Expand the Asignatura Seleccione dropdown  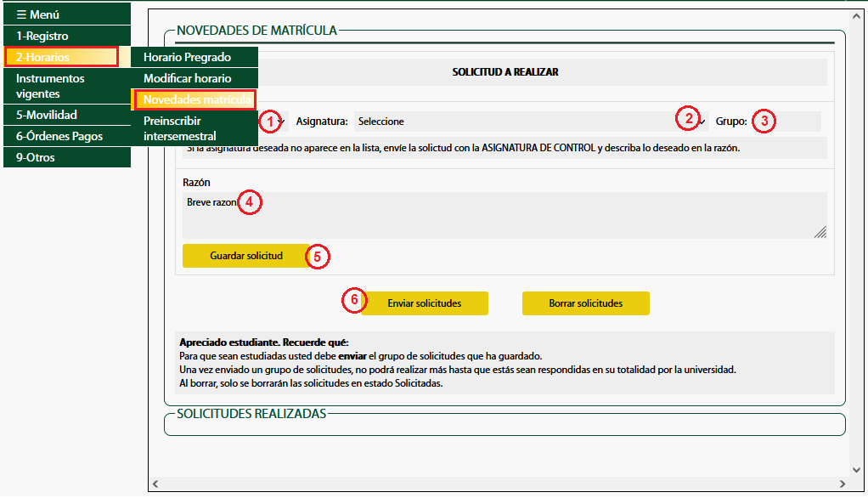(531, 122)
